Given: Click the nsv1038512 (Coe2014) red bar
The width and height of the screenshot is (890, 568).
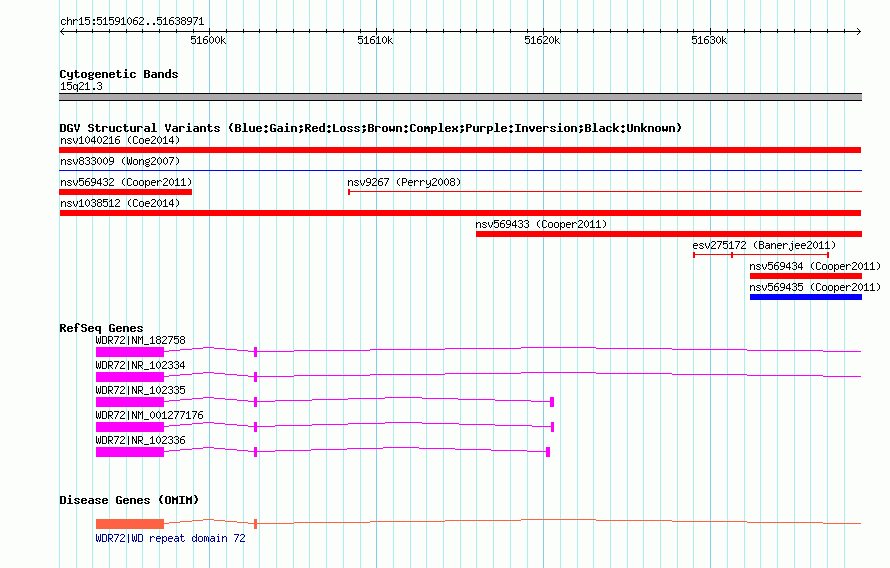Looking at the screenshot, I should click(460, 213).
